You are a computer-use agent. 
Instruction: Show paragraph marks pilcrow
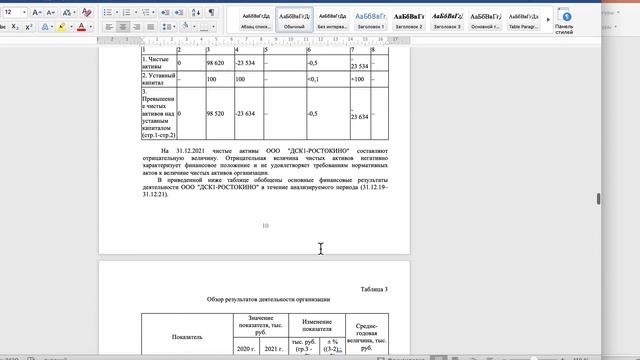pyautogui.click(x=211, y=13)
